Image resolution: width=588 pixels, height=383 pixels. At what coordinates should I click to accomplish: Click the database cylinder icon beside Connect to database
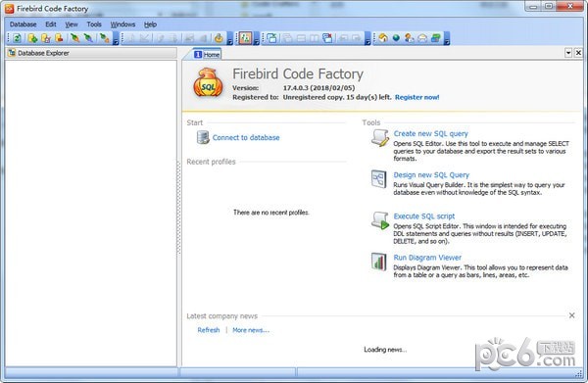[x=203, y=137]
